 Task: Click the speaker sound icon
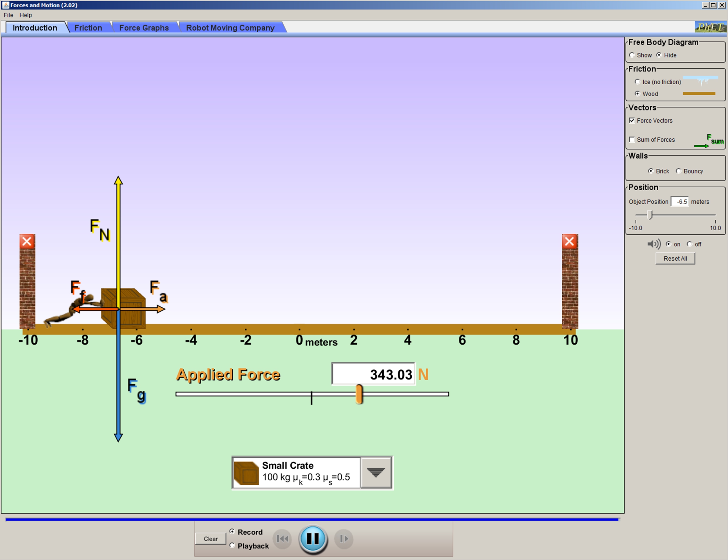[x=654, y=244]
